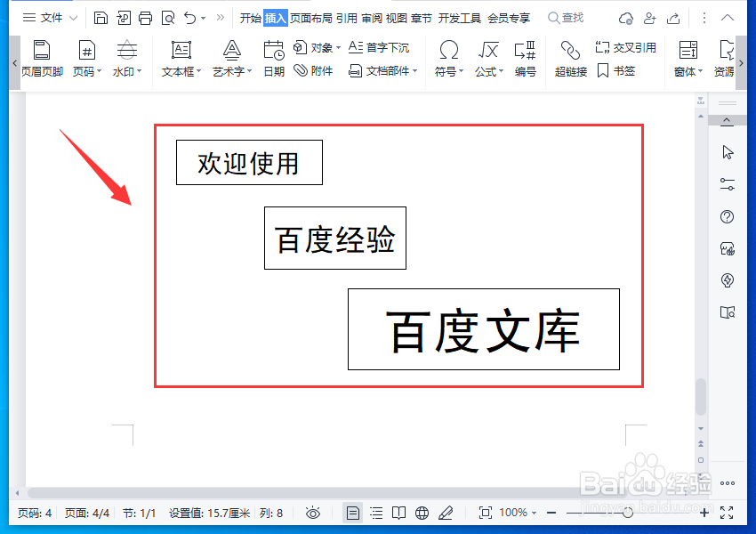Image resolution: width=756 pixels, height=534 pixels.
Task: Click the selection pointer sidebar icon
Action: click(727, 152)
